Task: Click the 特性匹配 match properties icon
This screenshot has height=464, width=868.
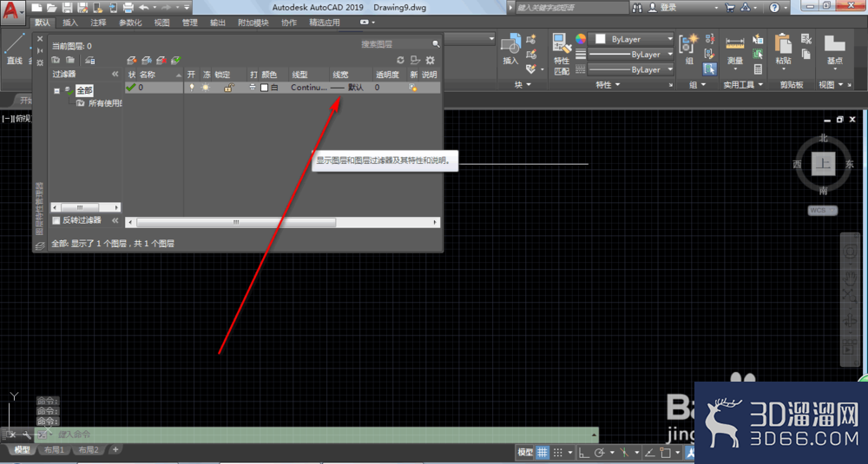Action: tap(562, 54)
